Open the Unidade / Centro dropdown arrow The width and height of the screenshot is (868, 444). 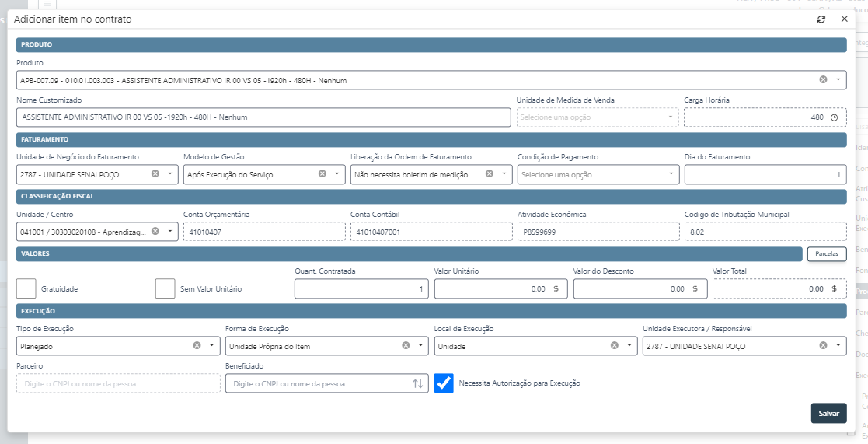click(x=170, y=232)
